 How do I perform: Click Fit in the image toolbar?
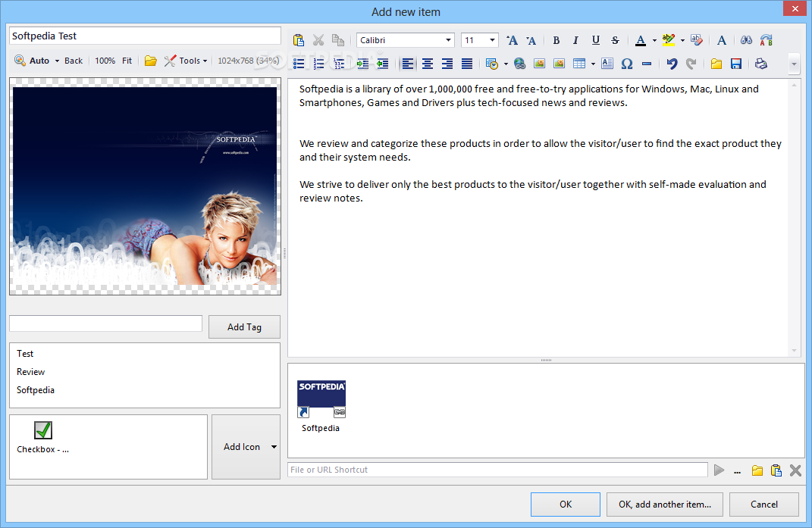[x=127, y=61]
